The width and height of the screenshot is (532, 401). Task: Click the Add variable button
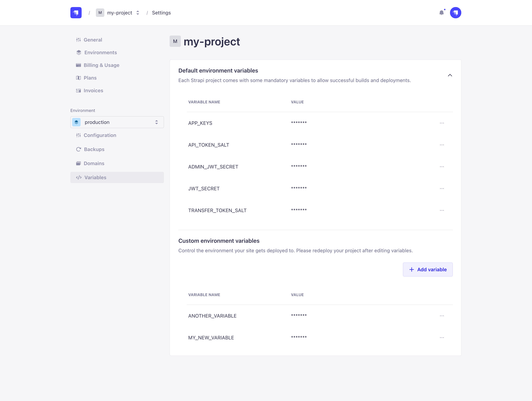point(428,269)
